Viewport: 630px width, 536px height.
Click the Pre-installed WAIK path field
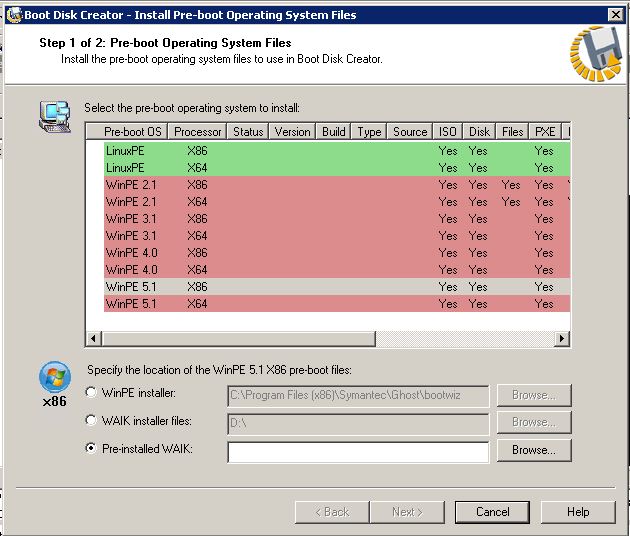pyautogui.click(x=358, y=452)
